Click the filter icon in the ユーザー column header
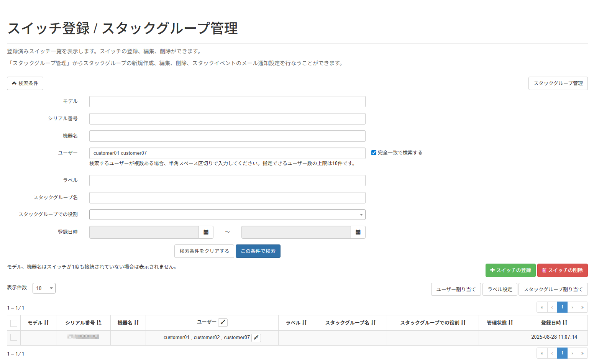594x364 pixels. [223, 322]
